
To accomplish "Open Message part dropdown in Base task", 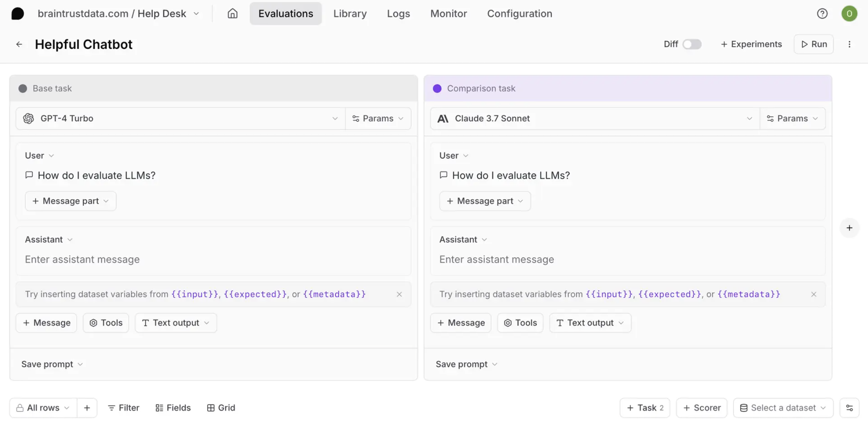I will point(71,201).
